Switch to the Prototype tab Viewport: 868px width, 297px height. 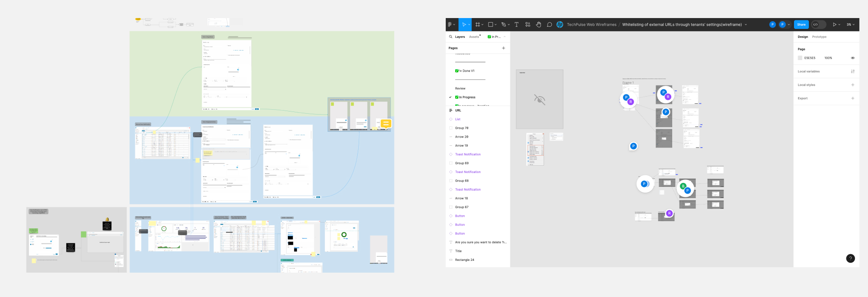click(819, 37)
